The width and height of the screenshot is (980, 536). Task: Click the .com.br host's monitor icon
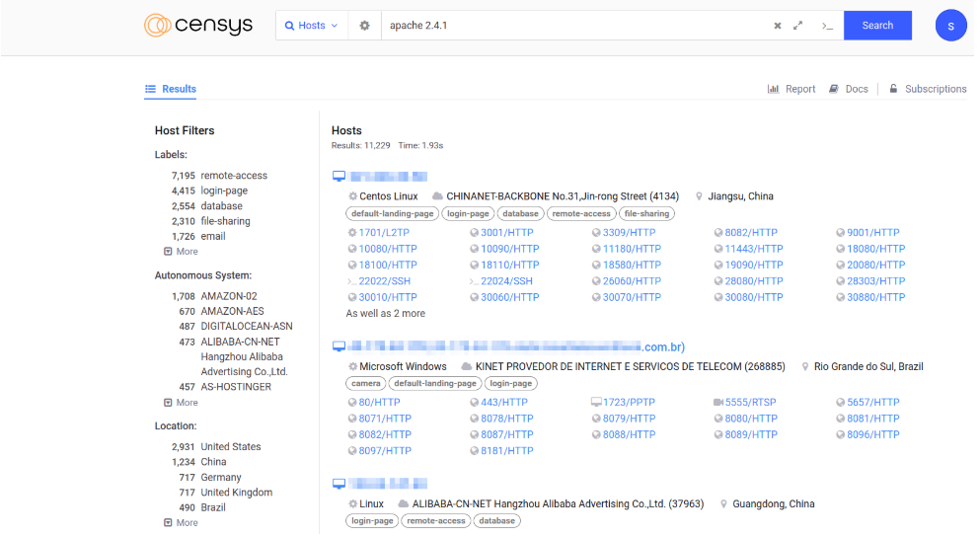point(339,346)
